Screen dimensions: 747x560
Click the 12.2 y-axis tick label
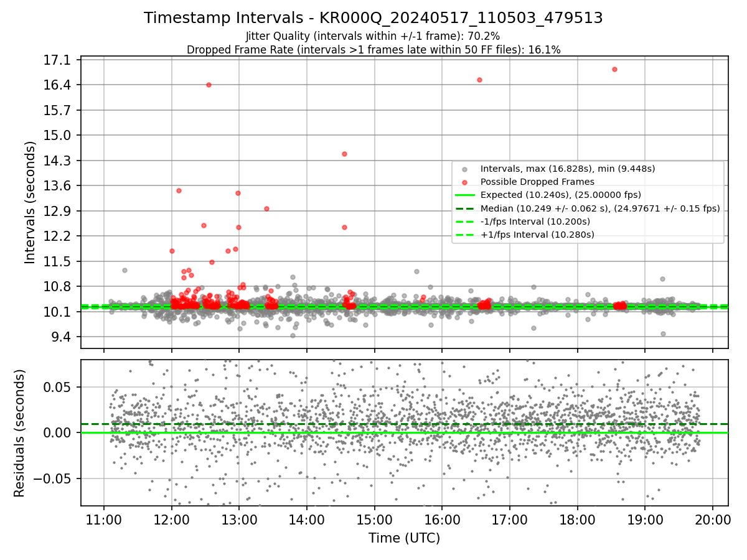click(x=58, y=236)
